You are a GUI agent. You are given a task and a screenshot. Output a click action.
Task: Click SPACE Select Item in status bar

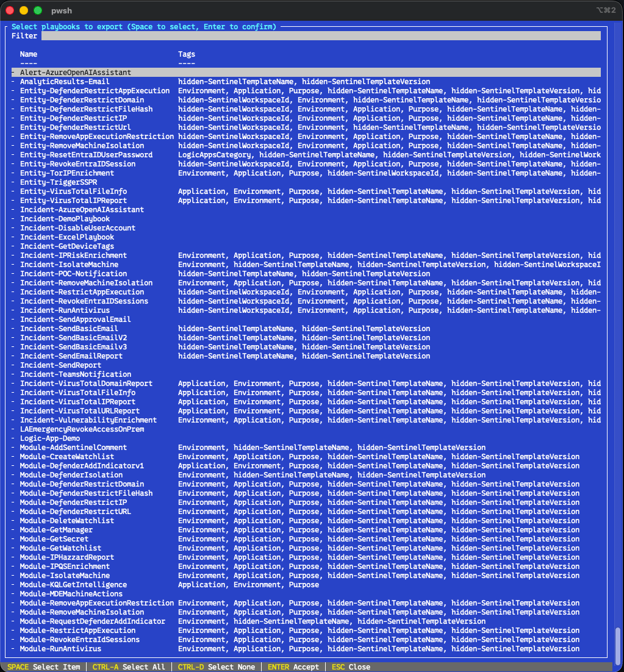43,667
